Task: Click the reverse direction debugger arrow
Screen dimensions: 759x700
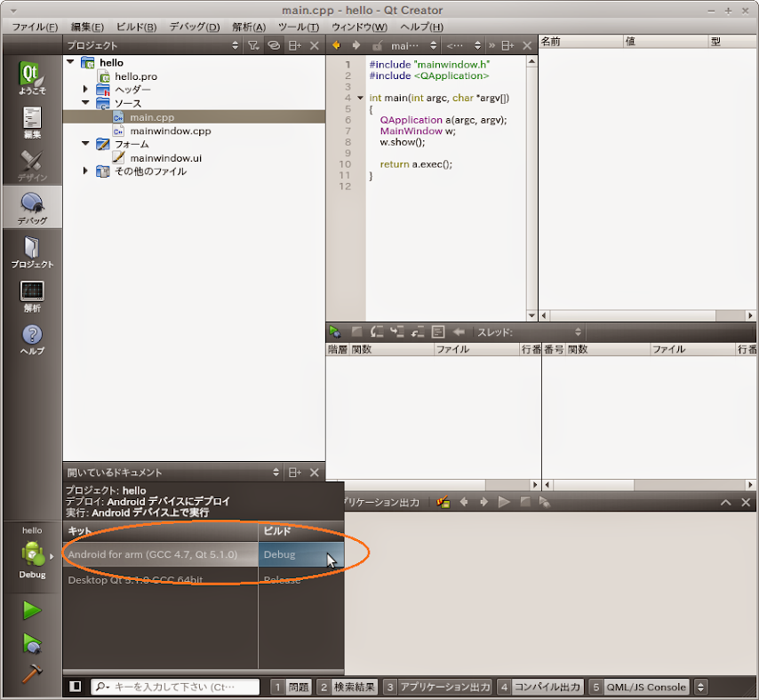Action: point(459,332)
